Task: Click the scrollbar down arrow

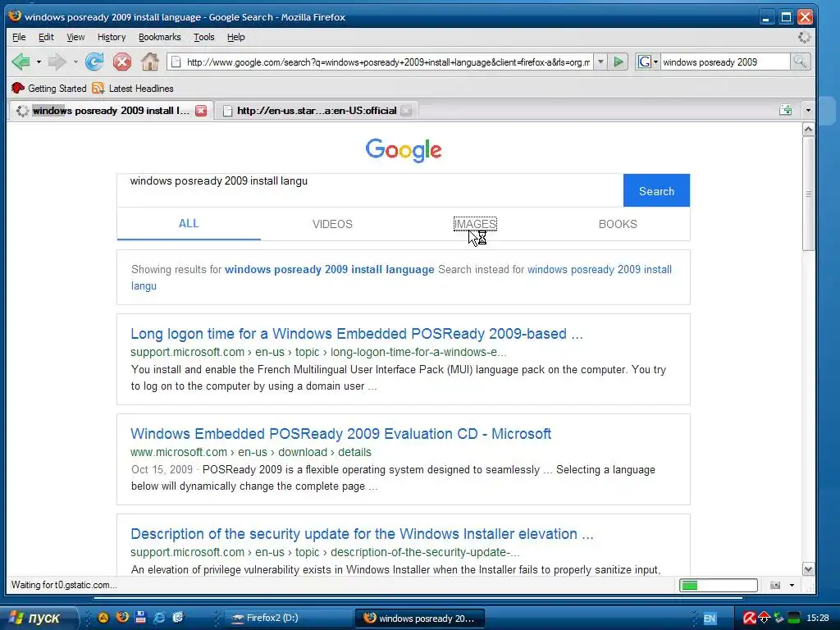Action: pyautogui.click(x=808, y=569)
